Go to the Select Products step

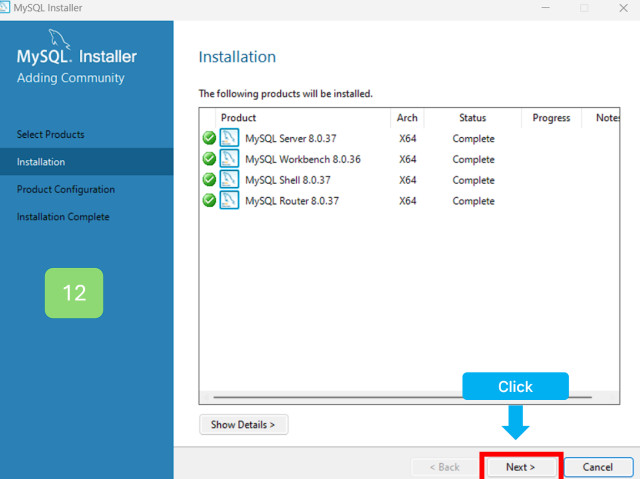coord(51,135)
